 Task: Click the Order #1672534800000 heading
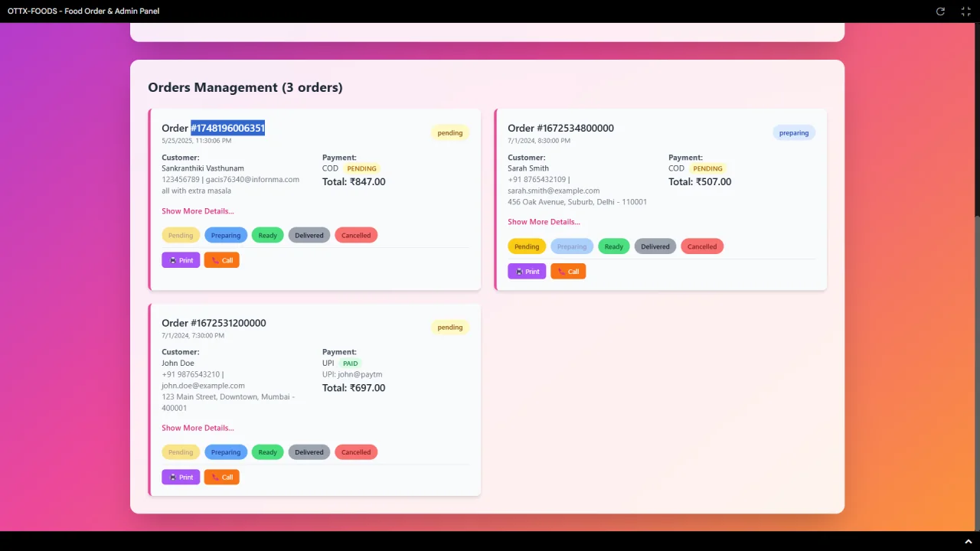pyautogui.click(x=560, y=128)
